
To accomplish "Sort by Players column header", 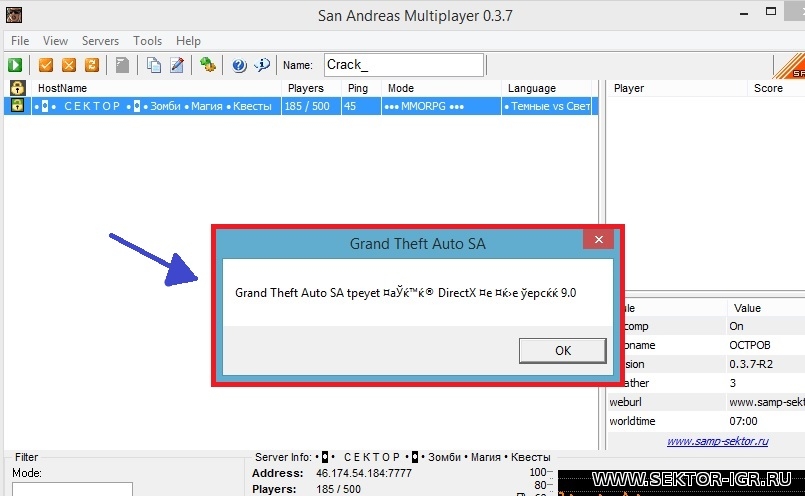I will (312, 88).
